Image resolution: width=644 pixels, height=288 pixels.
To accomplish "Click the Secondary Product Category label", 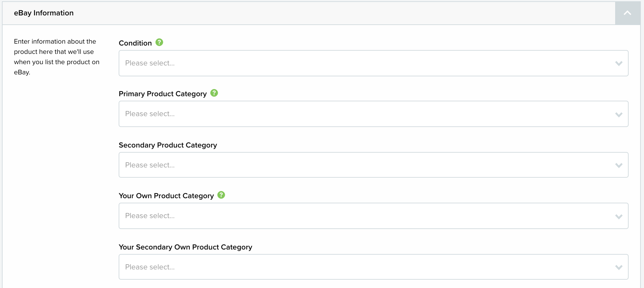I will (168, 145).
